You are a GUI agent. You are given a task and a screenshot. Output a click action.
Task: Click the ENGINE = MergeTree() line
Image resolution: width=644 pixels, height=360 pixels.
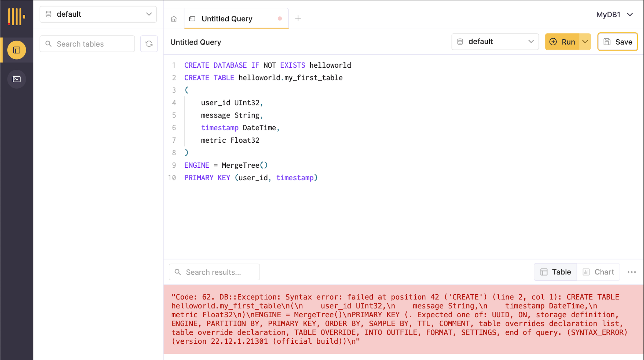pos(226,165)
